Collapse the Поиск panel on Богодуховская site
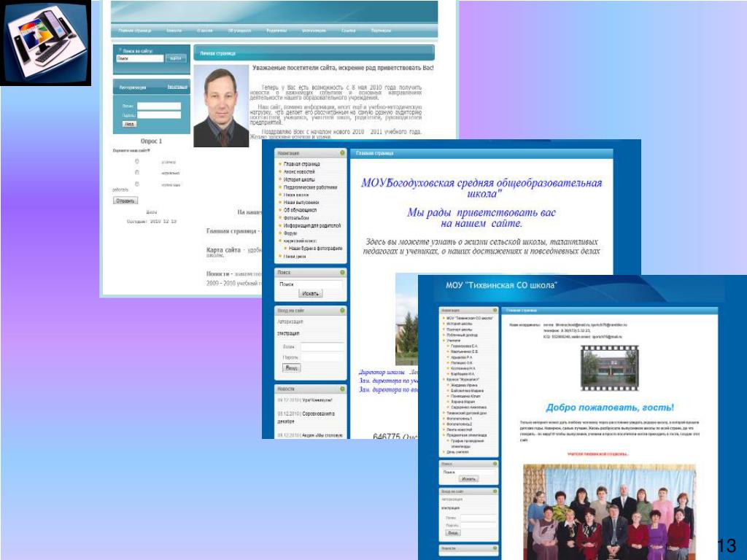 342,273
